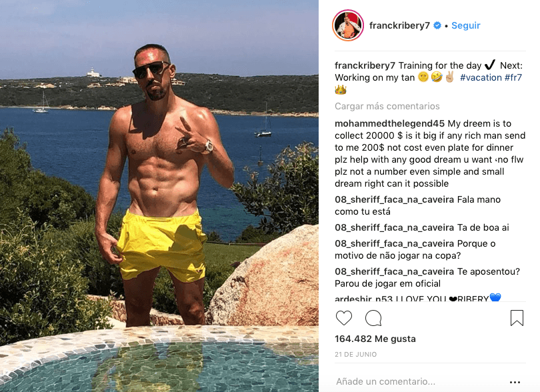Open post permalink via 21 DE JUNIO date

[356, 355]
